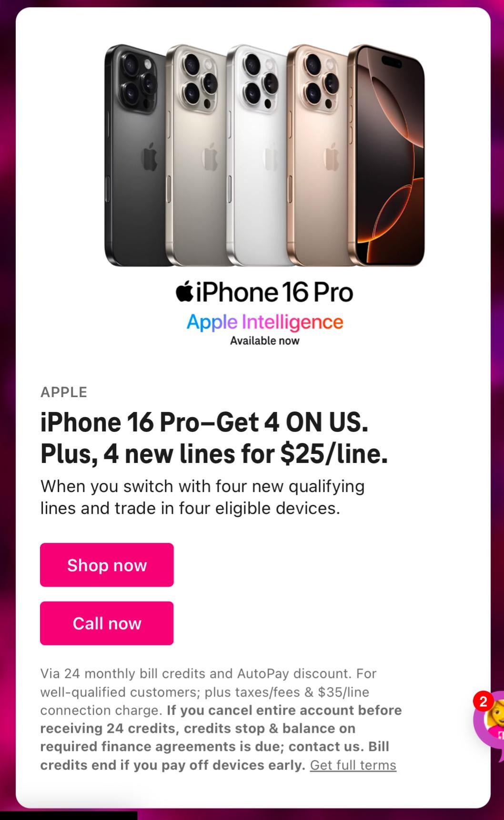Click the APPLE brand label

64,392
